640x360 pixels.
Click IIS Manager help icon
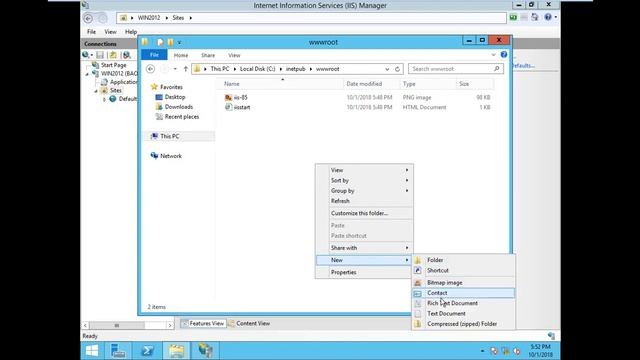548,17
